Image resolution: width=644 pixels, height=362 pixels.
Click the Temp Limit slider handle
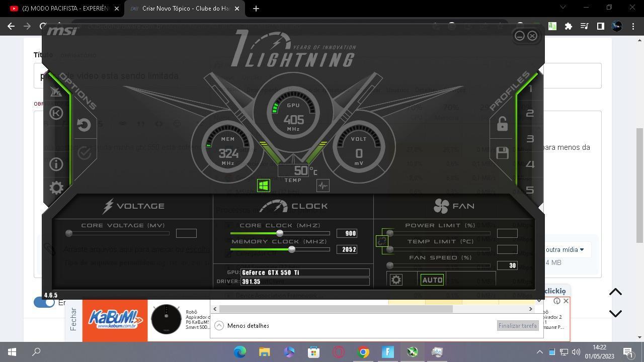click(x=390, y=249)
